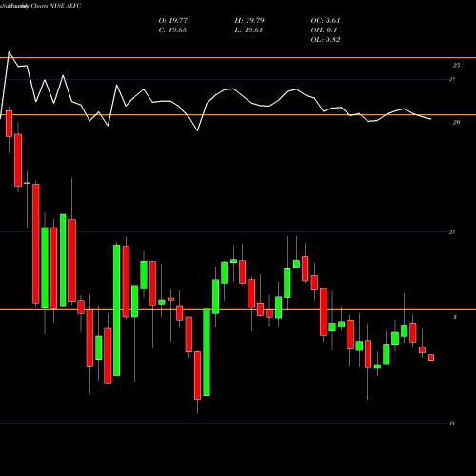Screen dimensions: 476x476
Task: Click the 'OL: 0.82' value
Action: coord(326,40)
